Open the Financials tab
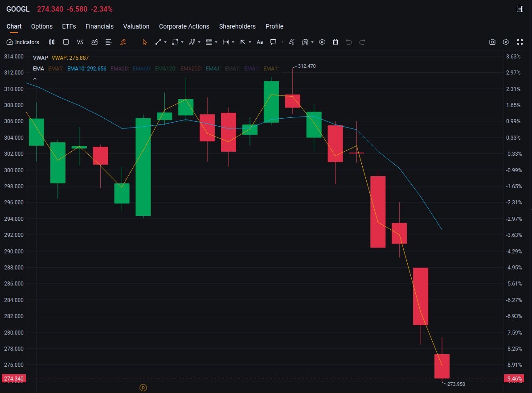This screenshot has width=532, height=393. click(99, 26)
